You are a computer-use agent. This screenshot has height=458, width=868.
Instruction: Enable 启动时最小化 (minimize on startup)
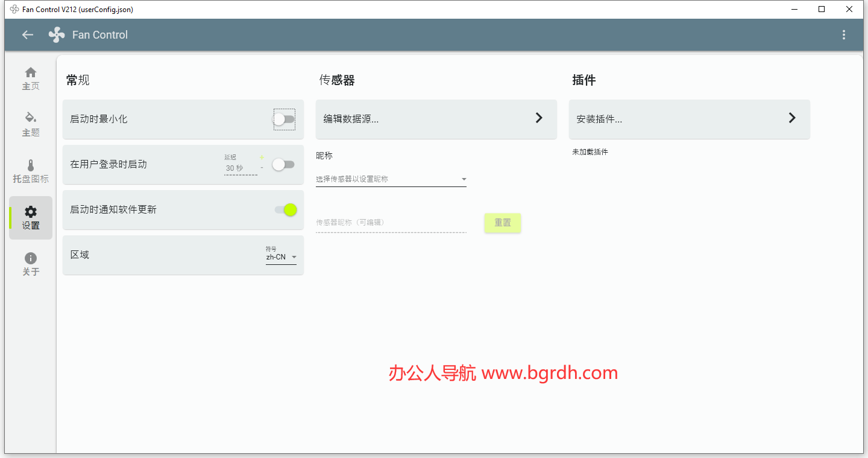(283, 119)
